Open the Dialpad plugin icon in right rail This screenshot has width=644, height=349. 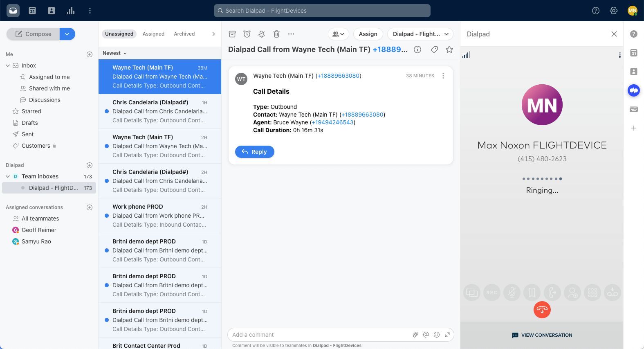(x=634, y=90)
